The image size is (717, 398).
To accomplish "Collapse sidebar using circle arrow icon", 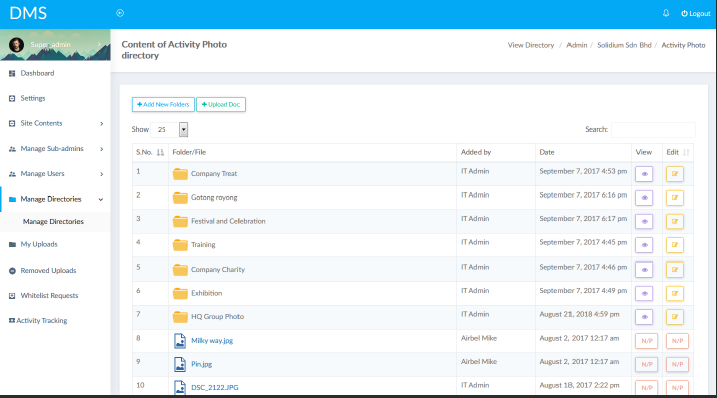I will click(120, 13).
